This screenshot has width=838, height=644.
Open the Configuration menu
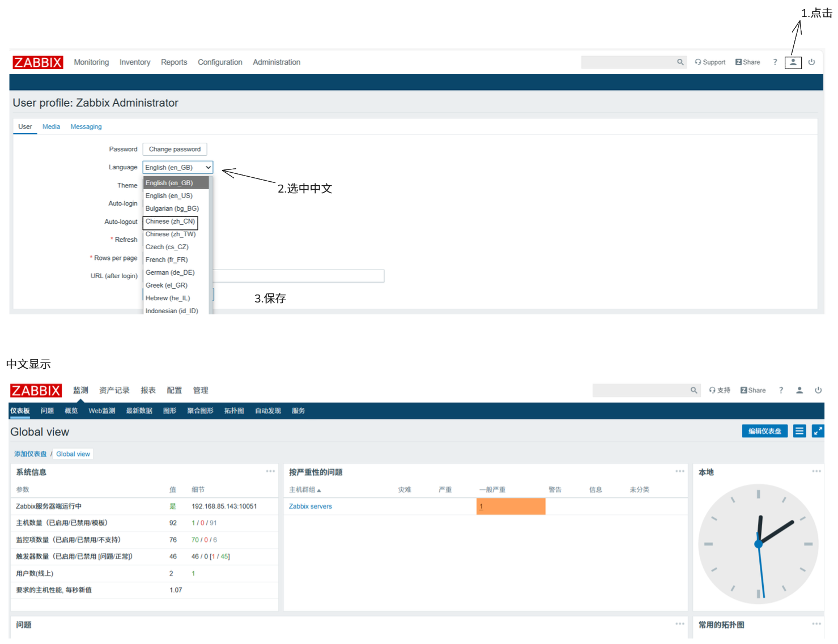click(x=220, y=62)
